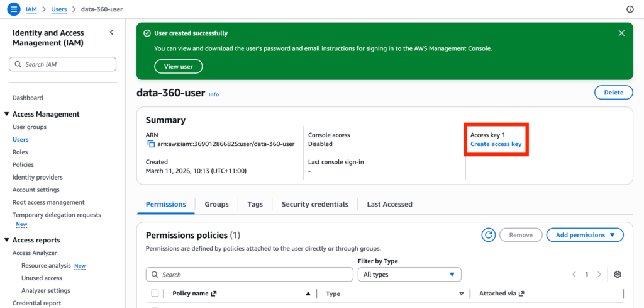Open the policies table settings gear
This screenshot has width=644, height=308.
618,275
